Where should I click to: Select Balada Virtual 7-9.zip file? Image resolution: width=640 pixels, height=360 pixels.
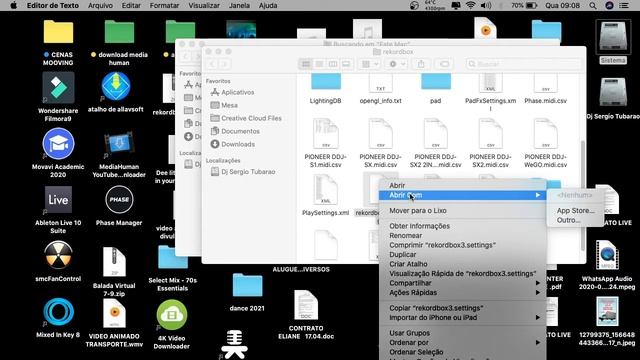[x=114, y=262]
